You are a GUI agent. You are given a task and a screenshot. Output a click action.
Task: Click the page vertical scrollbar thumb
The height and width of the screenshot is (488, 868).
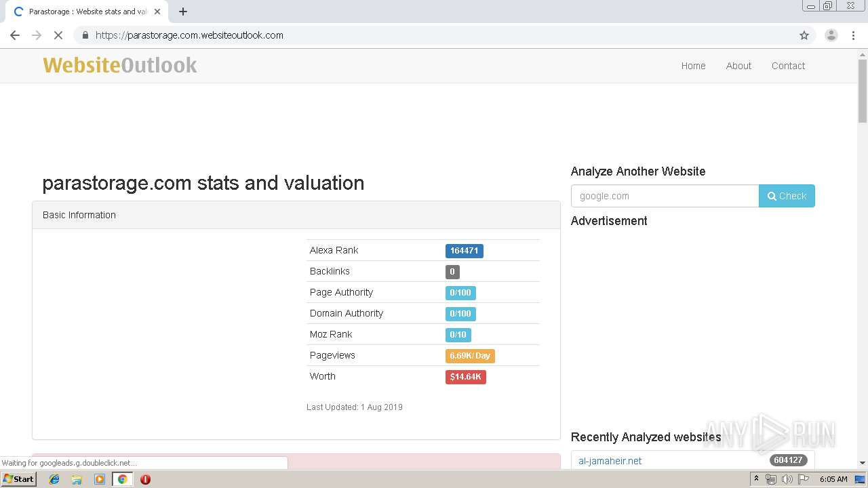click(x=863, y=91)
